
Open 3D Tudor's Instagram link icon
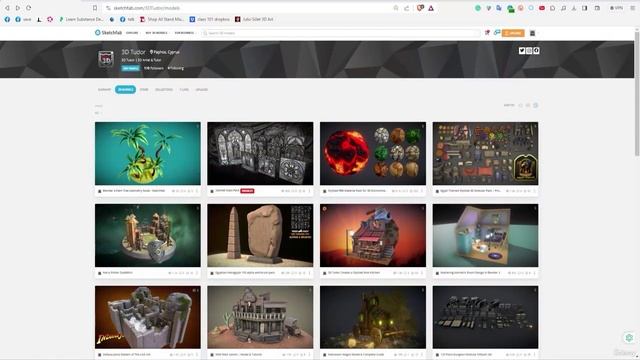[529, 51]
